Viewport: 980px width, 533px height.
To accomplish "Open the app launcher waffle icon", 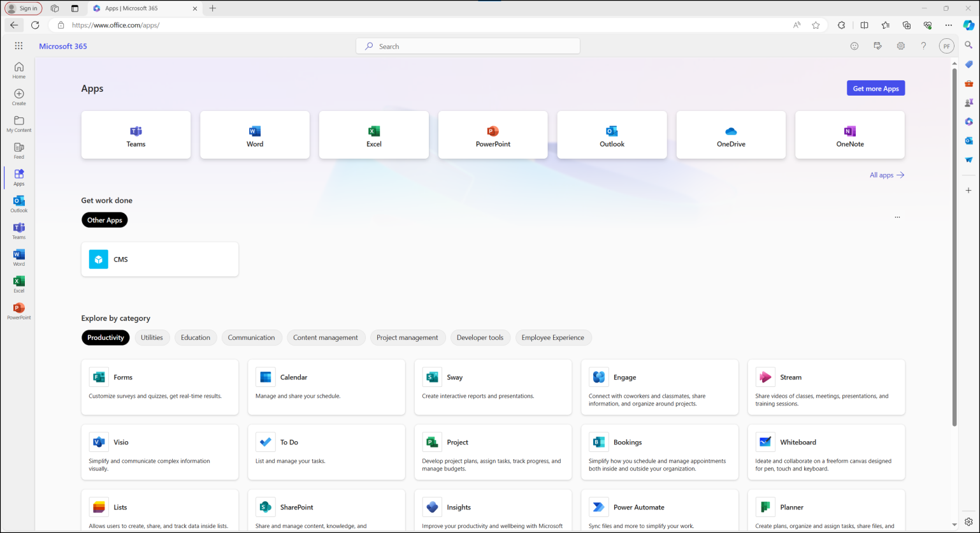I will (18, 46).
